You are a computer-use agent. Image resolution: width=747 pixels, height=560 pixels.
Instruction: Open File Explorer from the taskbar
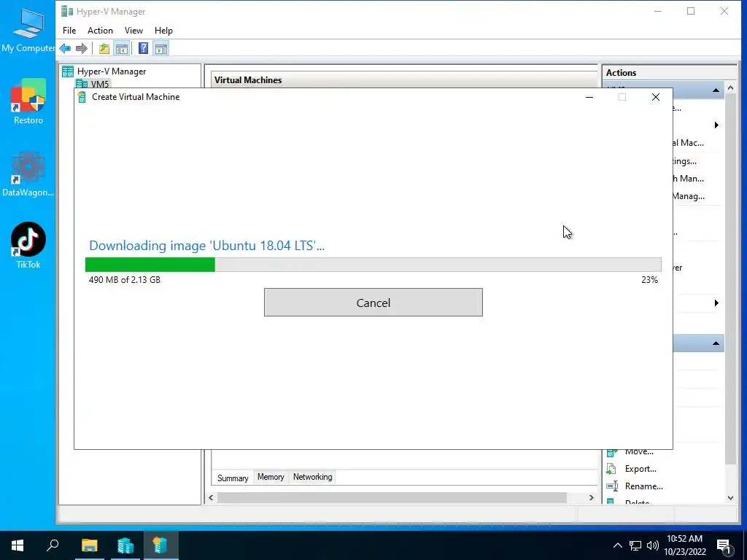pos(89,545)
